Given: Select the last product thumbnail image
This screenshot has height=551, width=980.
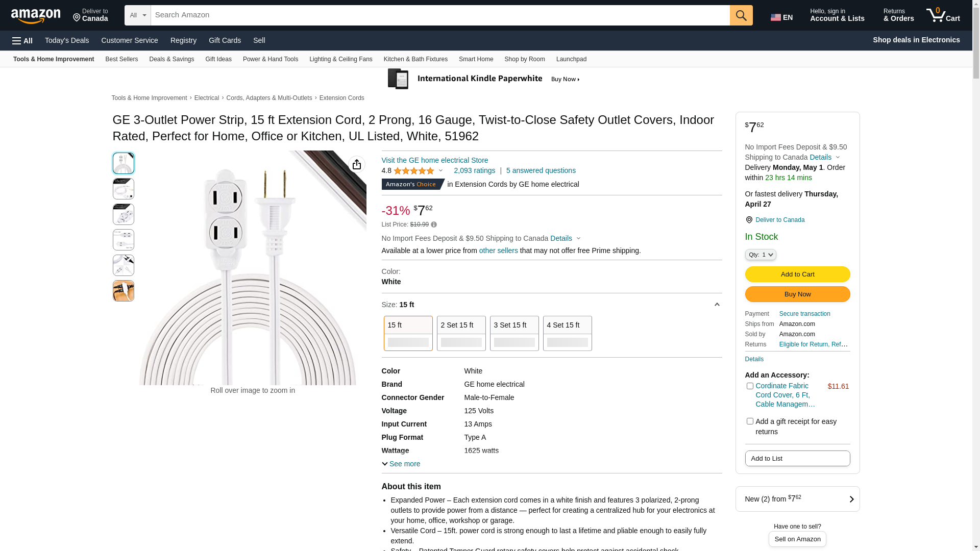Looking at the screenshot, I should tap(124, 291).
